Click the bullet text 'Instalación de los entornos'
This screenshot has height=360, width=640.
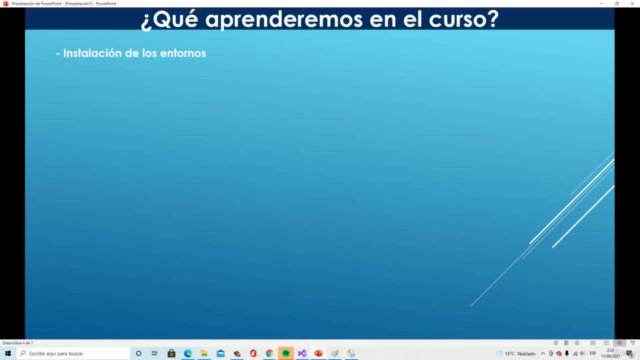[134, 53]
